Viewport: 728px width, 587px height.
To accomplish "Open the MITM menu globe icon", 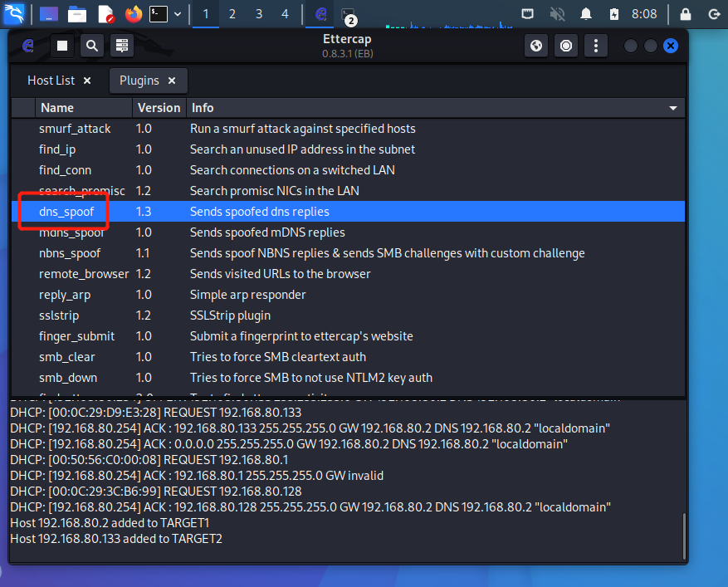I will [x=536, y=46].
